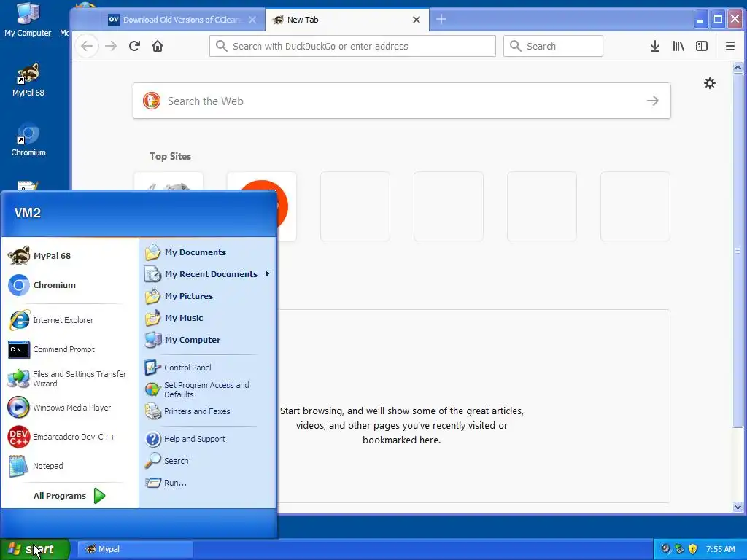
Task: Open Internet Explorer from Start menu
Action: [x=69, y=321]
